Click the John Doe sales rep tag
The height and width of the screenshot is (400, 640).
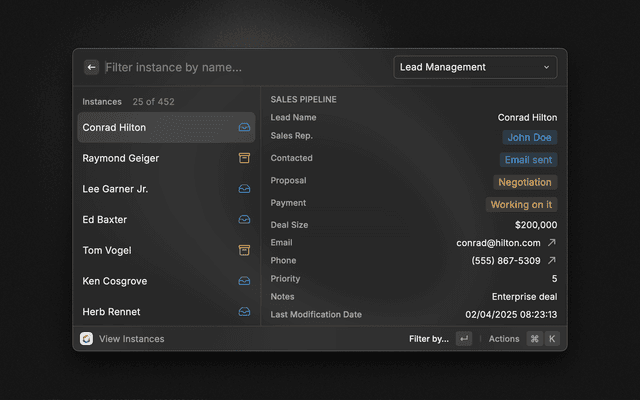point(529,138)
